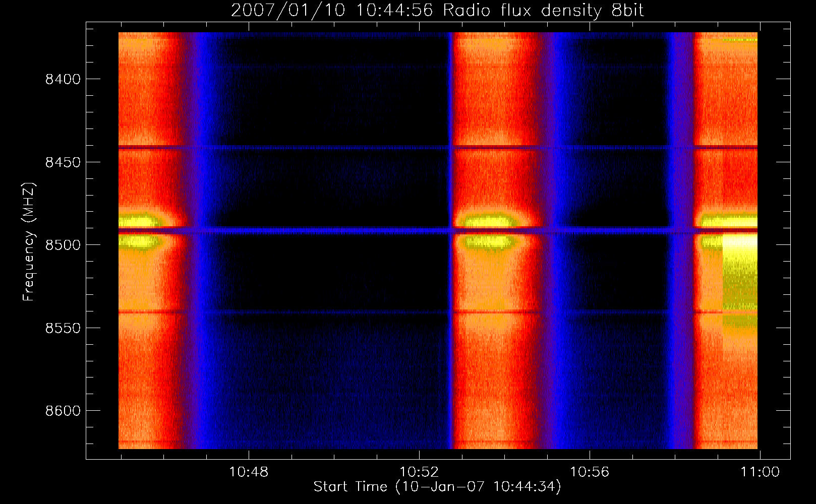Click the 8600 frequency tick label
Image resolution: width=816 pixels, height=504 pixels.
coord(63,411)
